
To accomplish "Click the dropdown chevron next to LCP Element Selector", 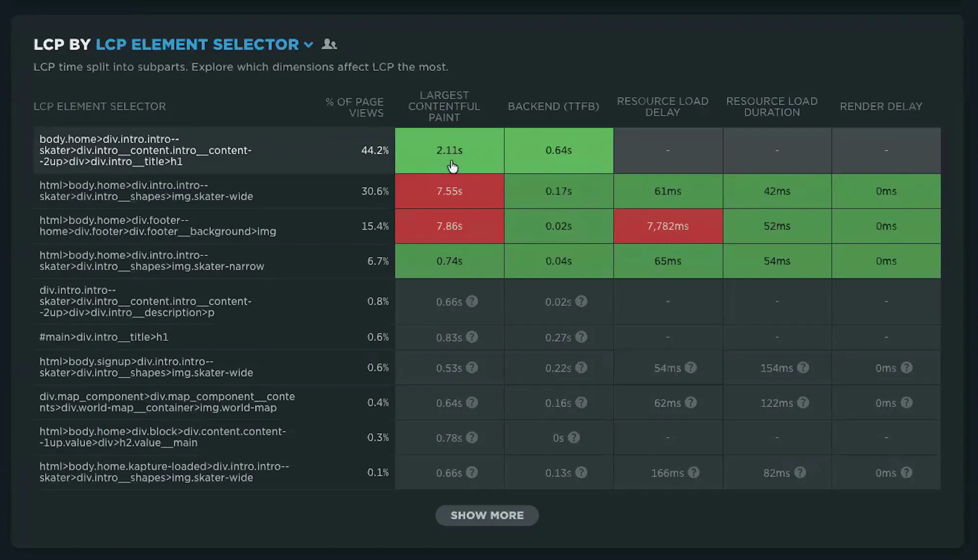I will (309, 45).
